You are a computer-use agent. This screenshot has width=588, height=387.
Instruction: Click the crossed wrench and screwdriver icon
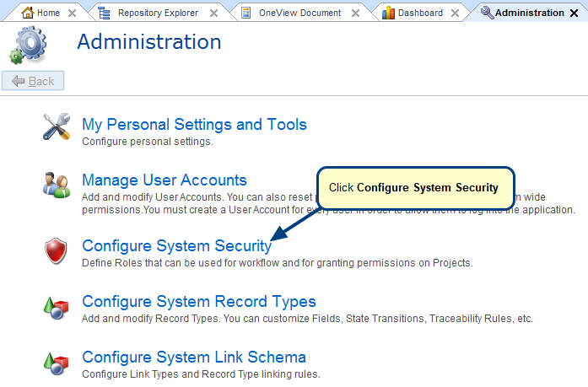(57, 126)
